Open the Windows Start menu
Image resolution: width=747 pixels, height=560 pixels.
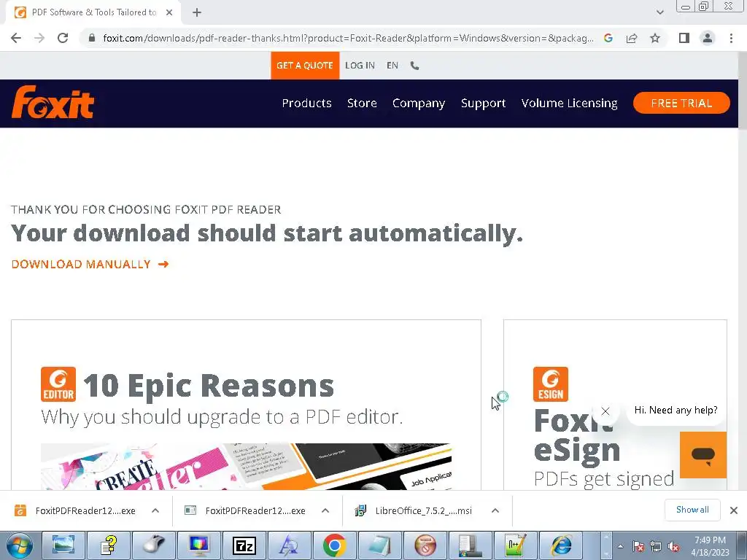[x=19, y=545]
